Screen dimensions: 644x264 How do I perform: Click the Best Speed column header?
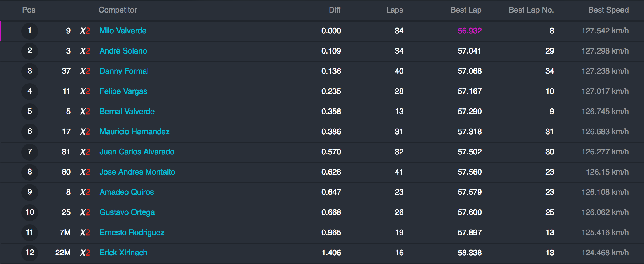coord(608,10)
